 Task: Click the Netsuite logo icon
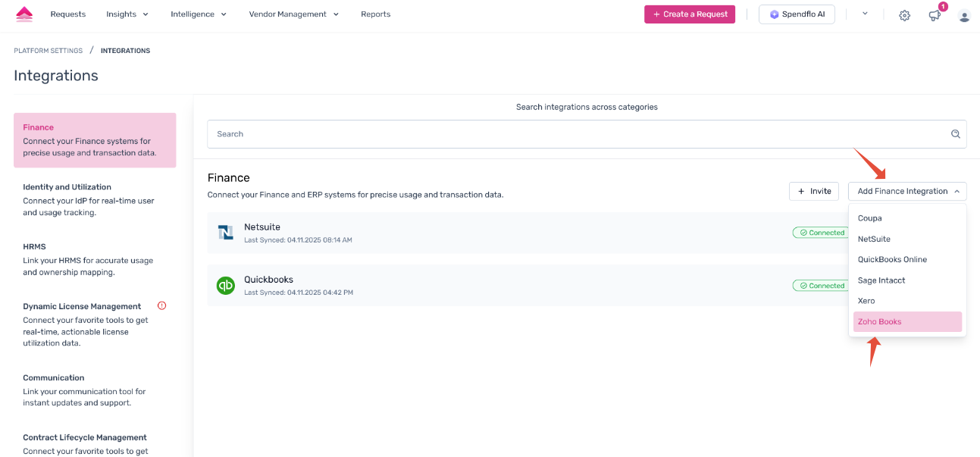(x=226, y=233)
